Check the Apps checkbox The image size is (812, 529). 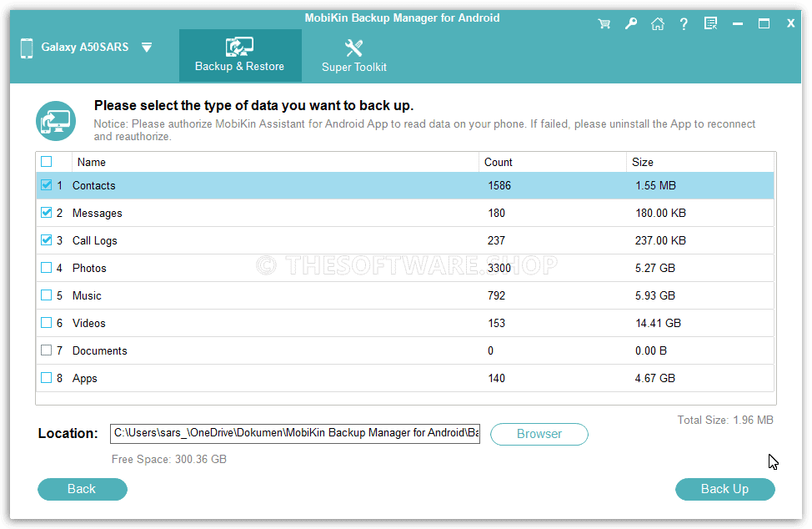(47, 378)
